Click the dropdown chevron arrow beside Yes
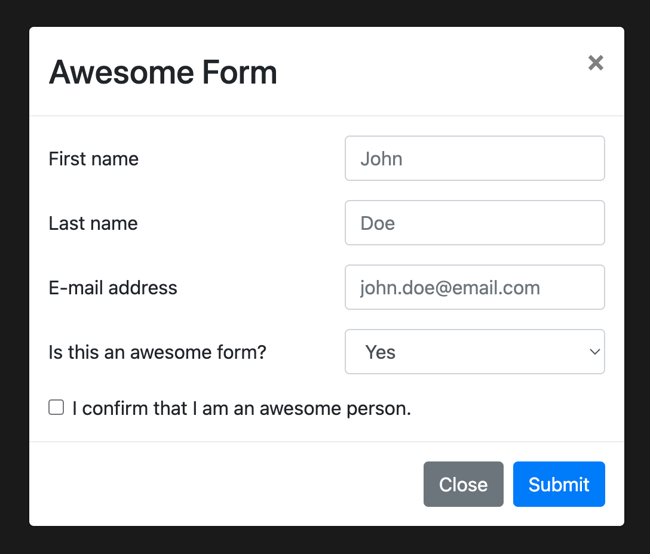Image resolution: width=650 pixels, height=554 pixels. click(595, 352)
